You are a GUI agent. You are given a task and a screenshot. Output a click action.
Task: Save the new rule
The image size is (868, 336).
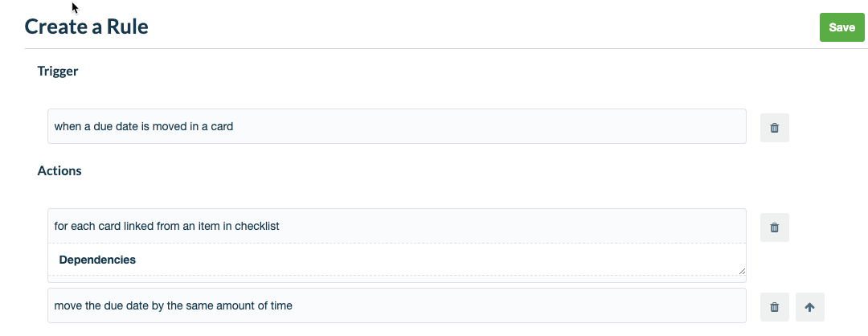pyautogui.click(x=841, y=27)
